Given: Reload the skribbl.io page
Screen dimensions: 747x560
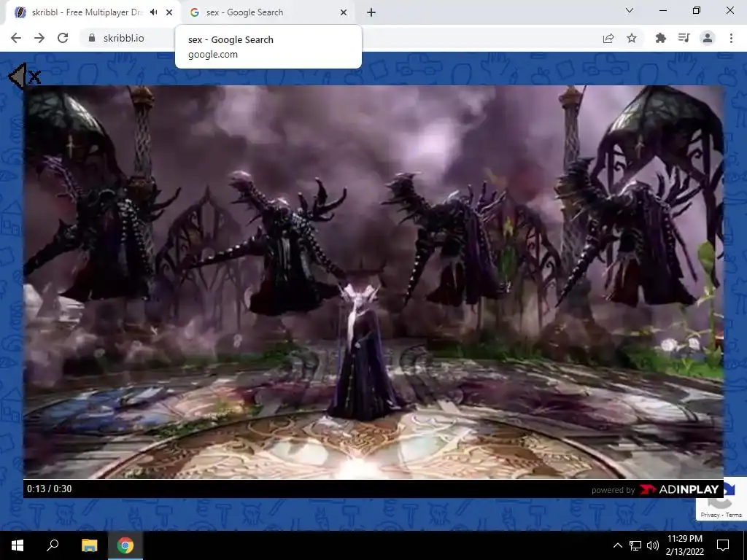Looking at the screenshot, I should (x=63, y=38).
